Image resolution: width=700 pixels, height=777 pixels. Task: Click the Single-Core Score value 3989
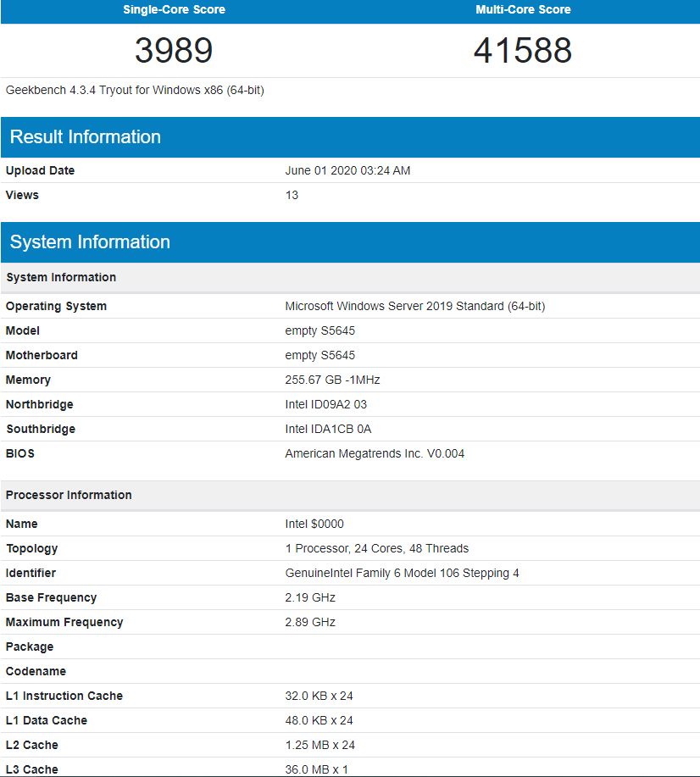(174, 51)
